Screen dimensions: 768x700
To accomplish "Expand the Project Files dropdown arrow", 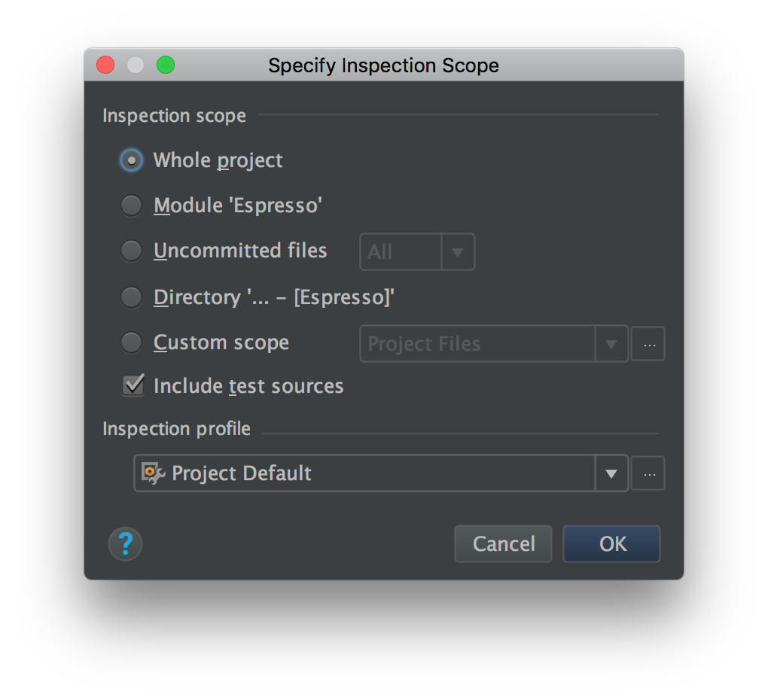I will 611,344.
